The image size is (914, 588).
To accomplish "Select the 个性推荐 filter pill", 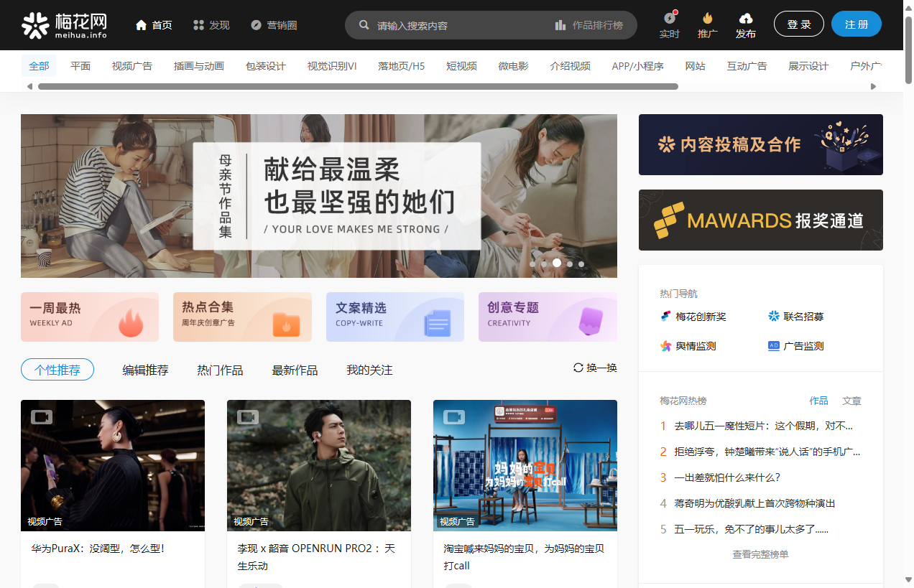I will (57, 370).
